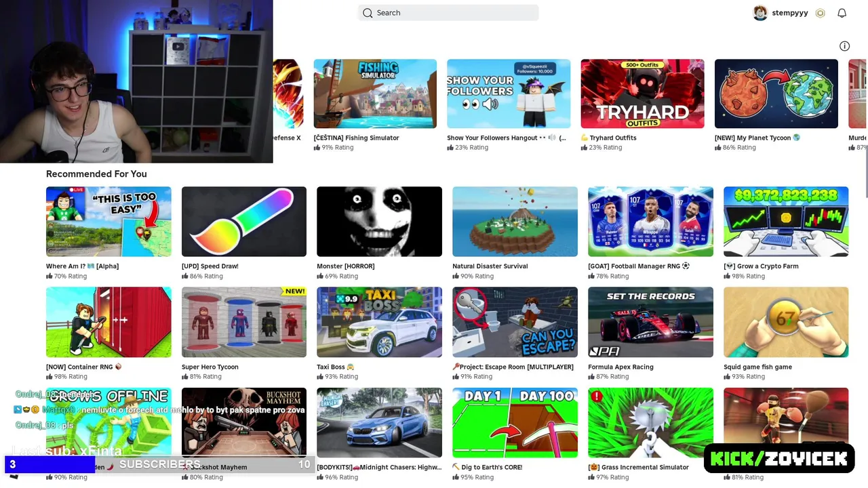Click the Super Hero Tycoon title
868x488 pixels.
click(x=210, y=367)
